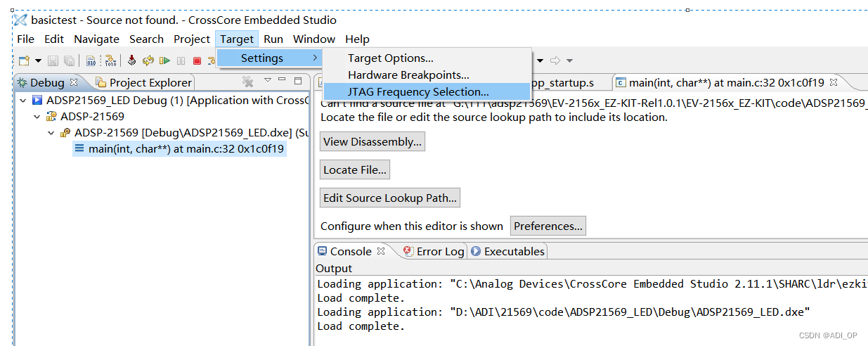Click the View Disassembly... button
This screenshot has width=868, height=346.
point(373,141)
